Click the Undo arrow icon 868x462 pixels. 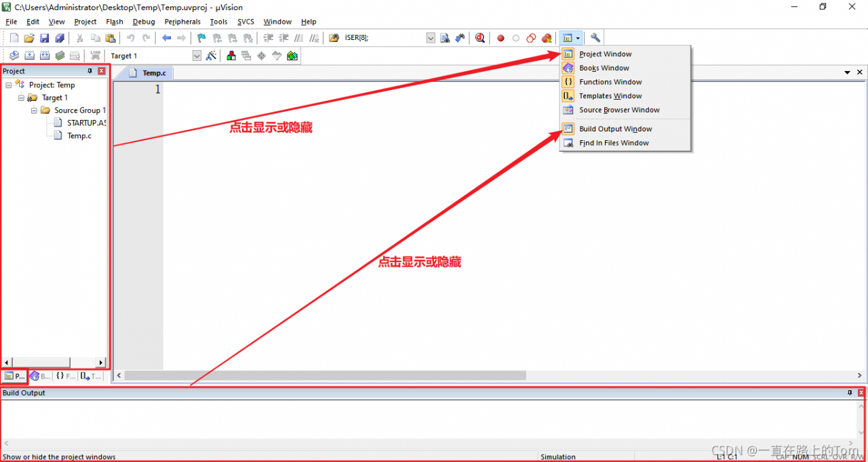[131, 38]
